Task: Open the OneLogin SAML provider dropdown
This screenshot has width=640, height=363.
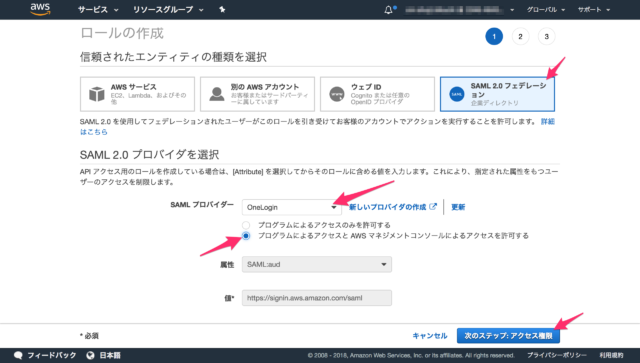Action: tap(291, 207)
